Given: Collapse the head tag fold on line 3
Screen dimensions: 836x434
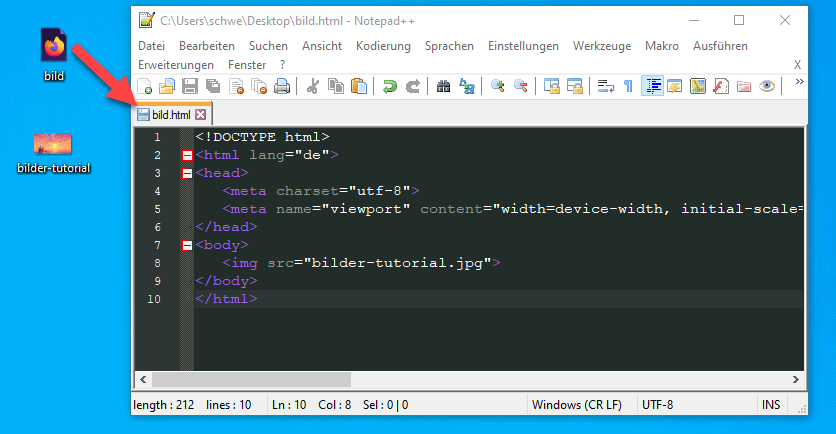Looking at the screenshot, I should tap(187, 173).
